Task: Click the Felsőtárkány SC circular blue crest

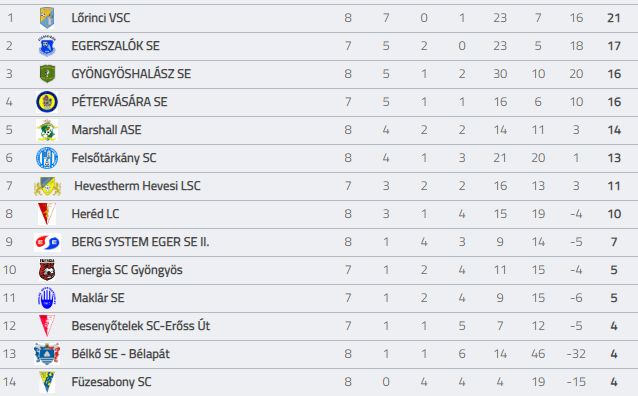Action: pyautogui.click(x=47, y=158)
